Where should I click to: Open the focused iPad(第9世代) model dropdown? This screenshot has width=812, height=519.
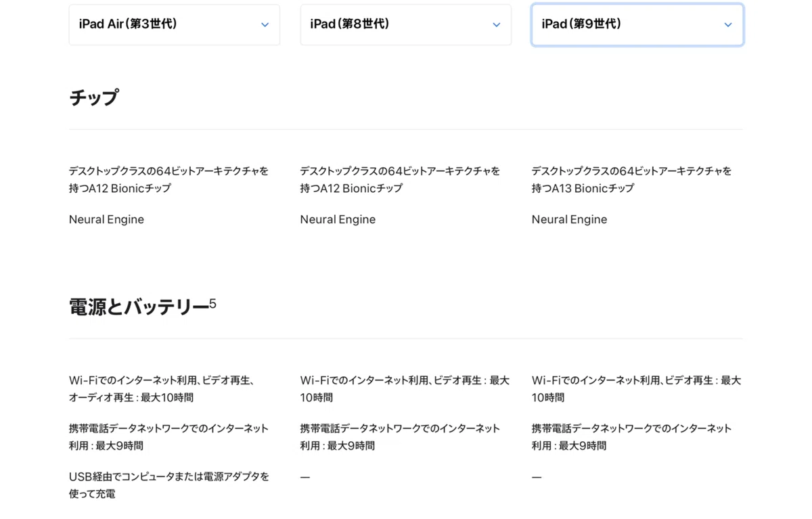coord(637,25)
